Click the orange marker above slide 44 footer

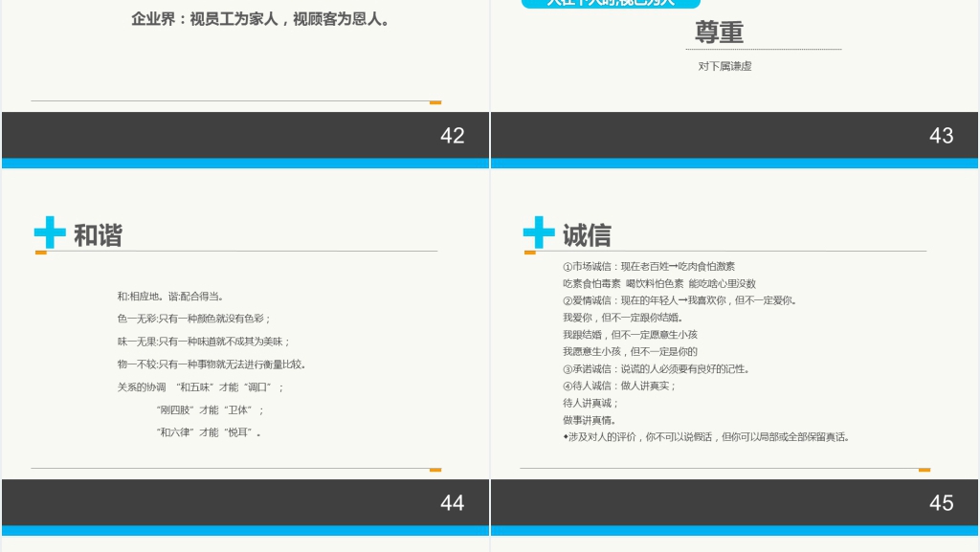435,470
